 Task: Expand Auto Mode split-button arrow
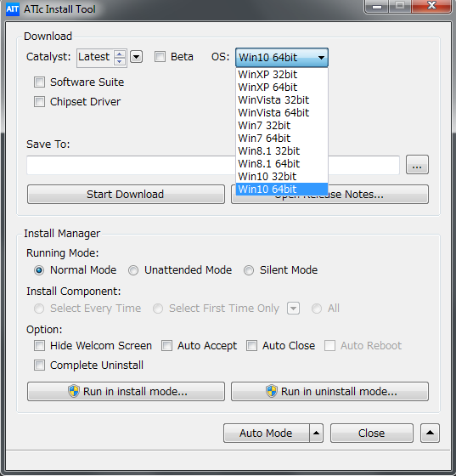tap(316, 433)
